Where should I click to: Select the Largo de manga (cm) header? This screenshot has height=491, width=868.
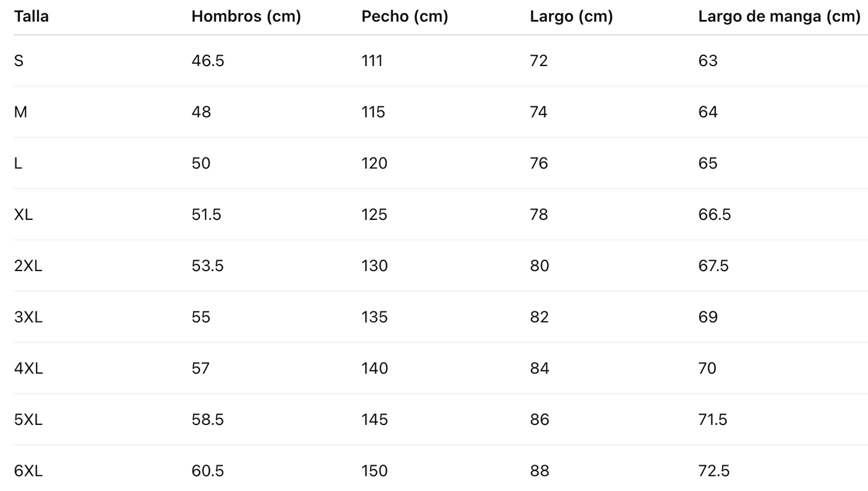(778, 16)
